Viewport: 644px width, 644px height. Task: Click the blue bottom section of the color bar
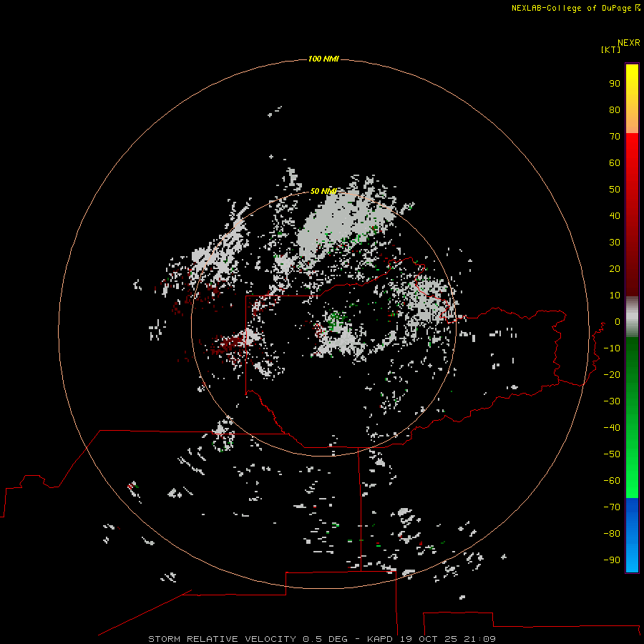coord(632,535)
